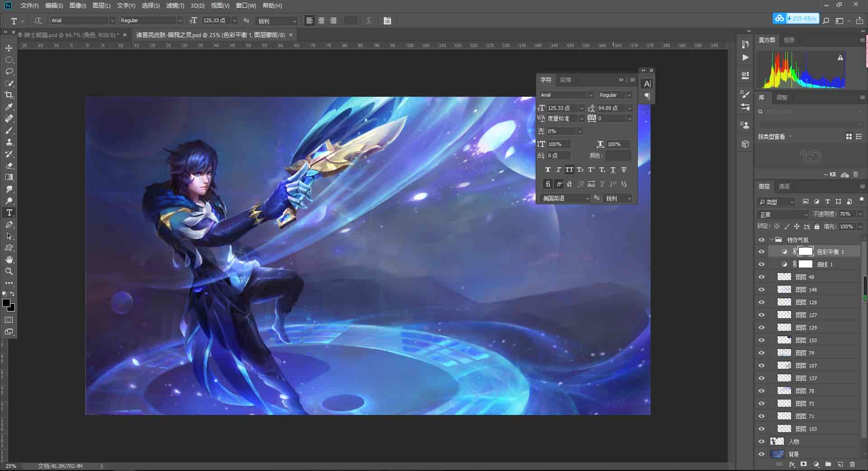Select the Pen tool
The image size is (868, 471).
point(9,225)
